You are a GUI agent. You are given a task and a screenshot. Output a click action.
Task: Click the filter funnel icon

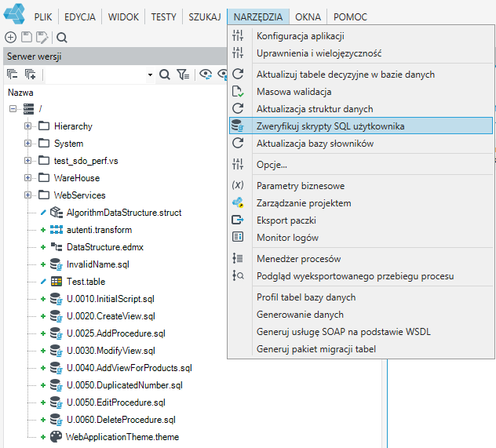click(183, 75)
